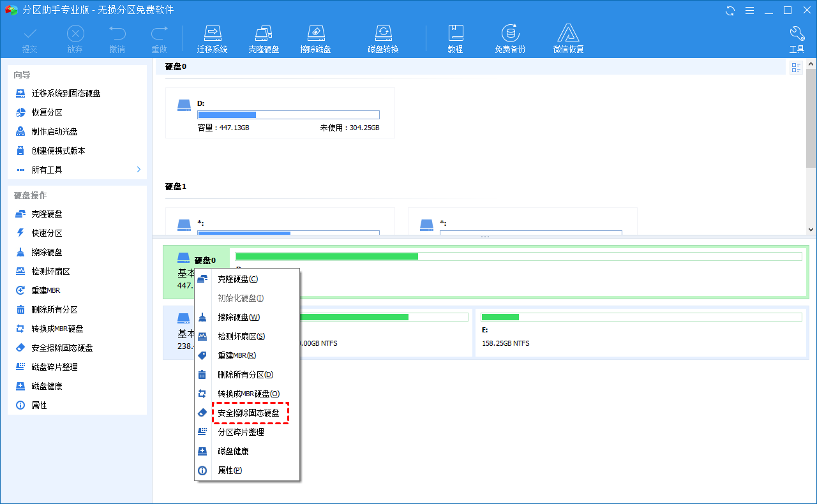Open 微信恢复 in the top toolbar

568,39
